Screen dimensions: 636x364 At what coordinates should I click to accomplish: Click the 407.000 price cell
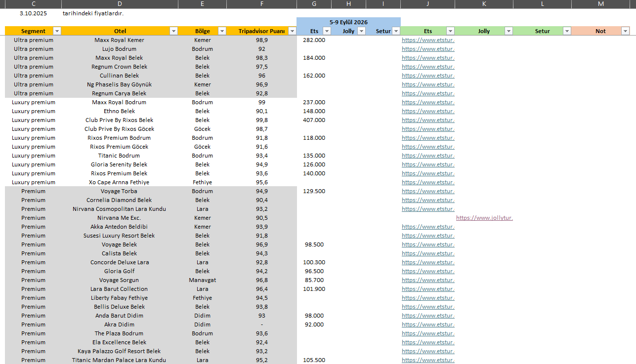coord(314,120)
